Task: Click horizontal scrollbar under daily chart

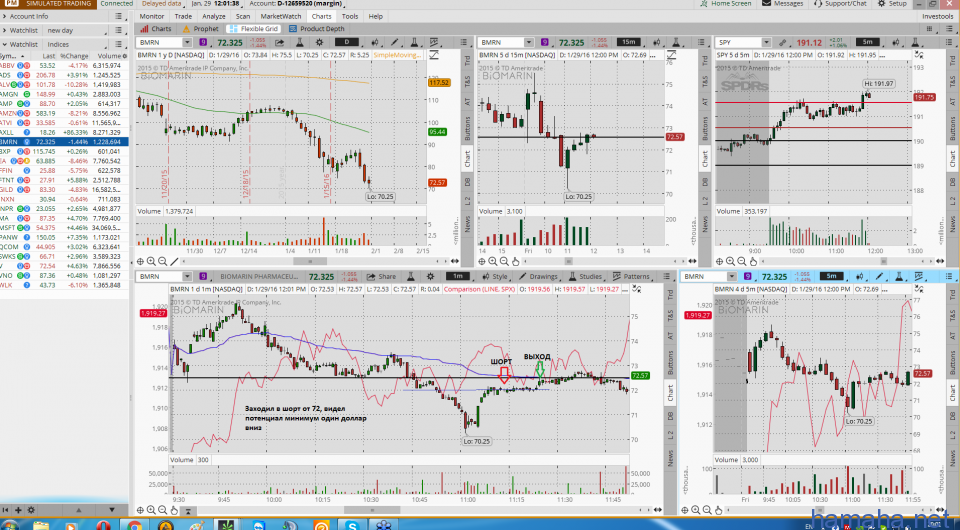Action: pos(309,261)
